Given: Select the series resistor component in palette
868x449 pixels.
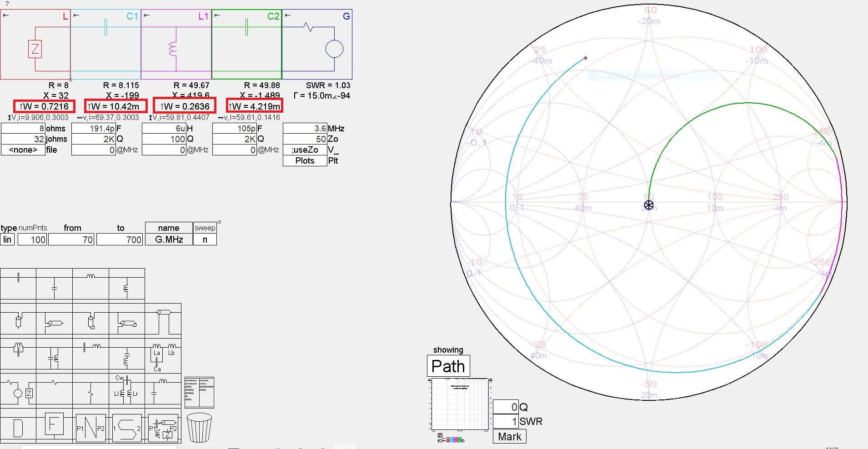Looking at the screenshot, I should (55, 390).
